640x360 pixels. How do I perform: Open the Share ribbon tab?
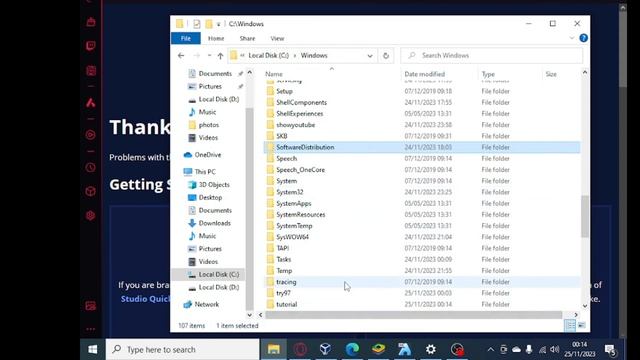click(x=247, y=38)
